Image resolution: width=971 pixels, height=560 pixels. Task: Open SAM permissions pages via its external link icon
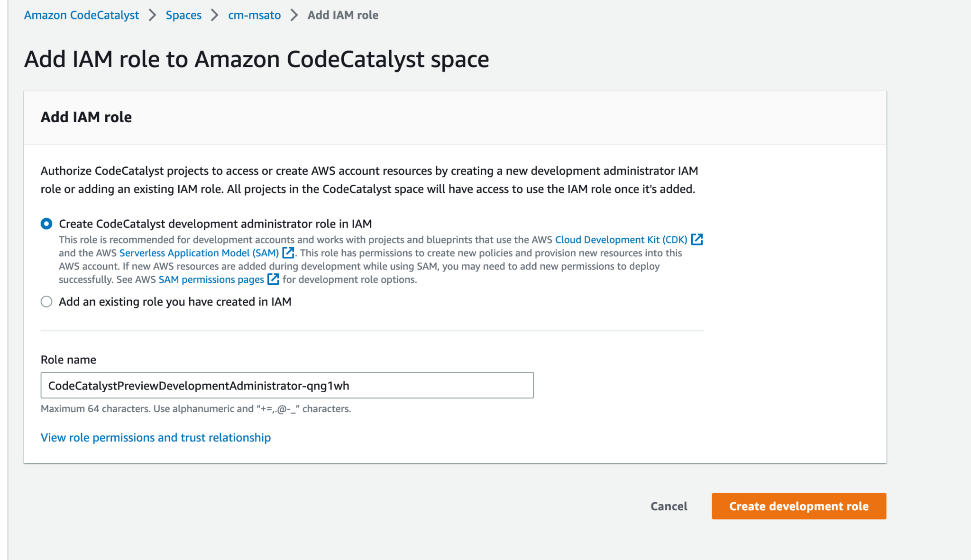[x=273, y=280]
